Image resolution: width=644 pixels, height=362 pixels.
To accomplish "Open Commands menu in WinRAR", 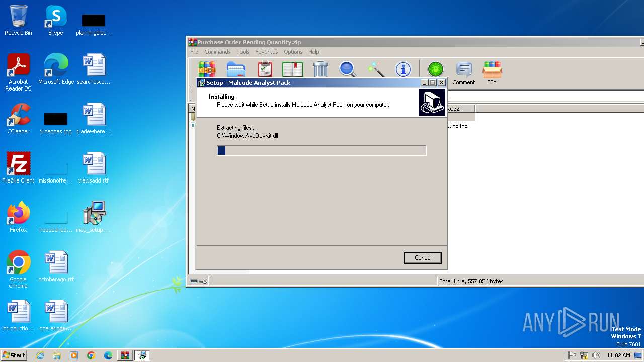I will click(217, 52).
